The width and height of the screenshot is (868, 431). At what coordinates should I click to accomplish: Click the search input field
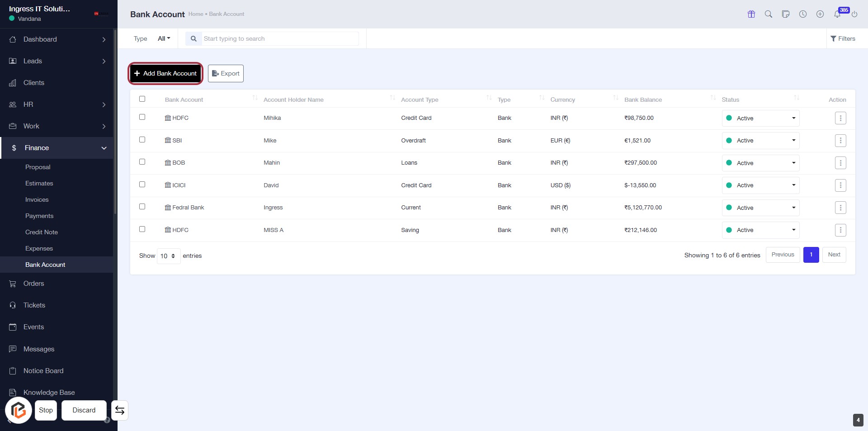click(x=279, y=38)
